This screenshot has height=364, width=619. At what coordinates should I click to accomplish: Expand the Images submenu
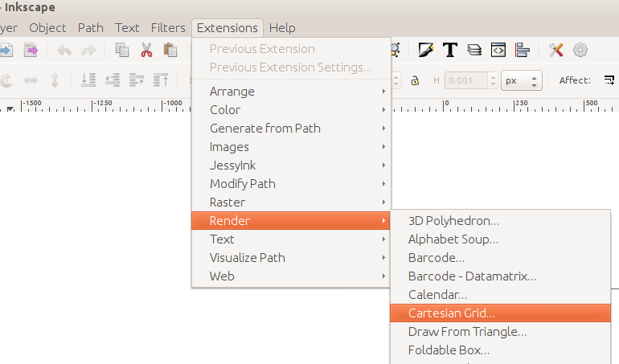[x=291, y=147]
